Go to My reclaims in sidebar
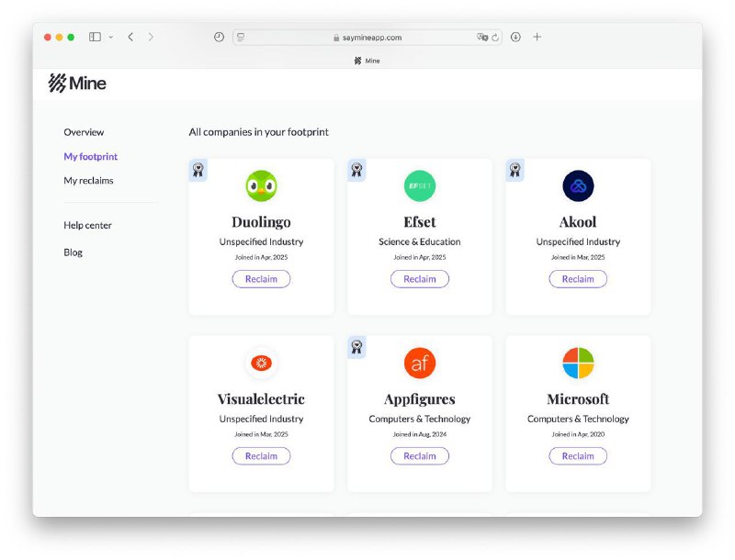 click(x=88, y=181)
